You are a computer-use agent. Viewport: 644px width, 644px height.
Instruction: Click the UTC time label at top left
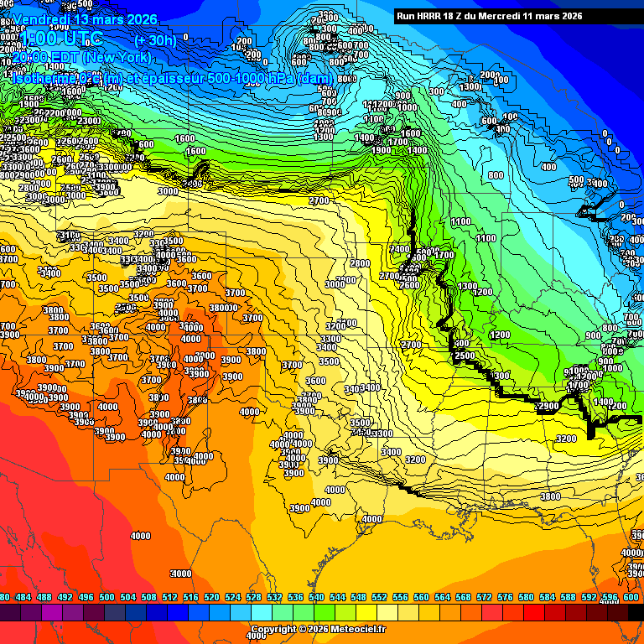tap(63, 39)
